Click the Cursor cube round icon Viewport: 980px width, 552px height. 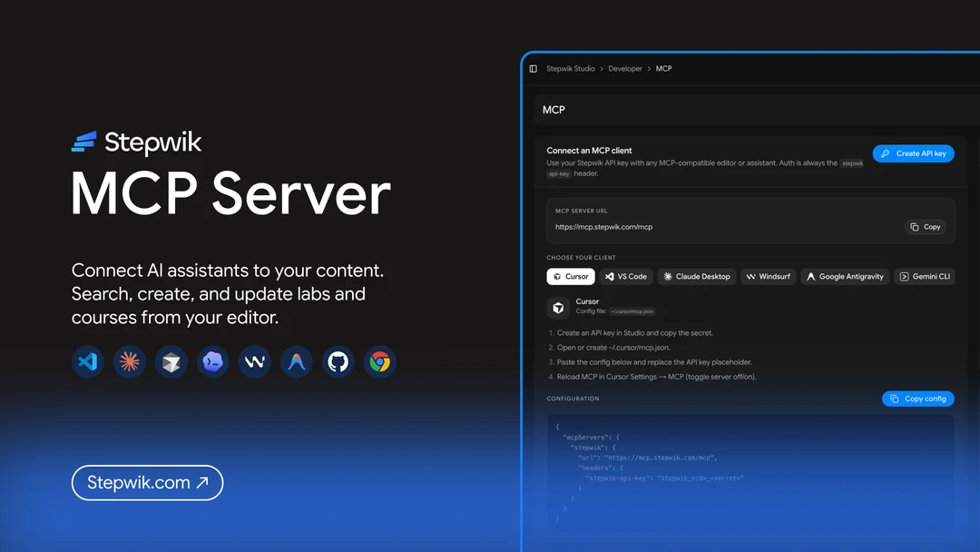click(x=171, y=361)
